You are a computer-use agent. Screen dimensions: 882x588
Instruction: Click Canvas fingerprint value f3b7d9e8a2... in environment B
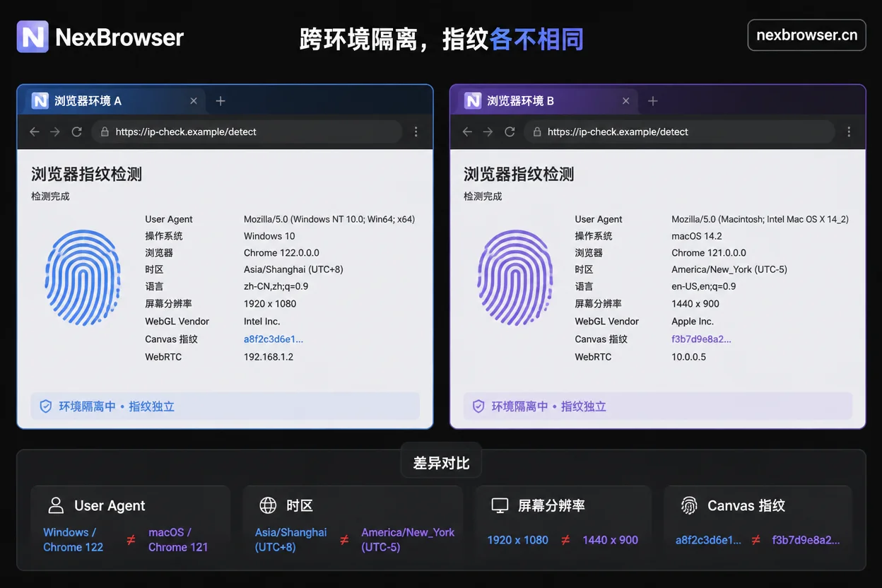click(701, 339)
